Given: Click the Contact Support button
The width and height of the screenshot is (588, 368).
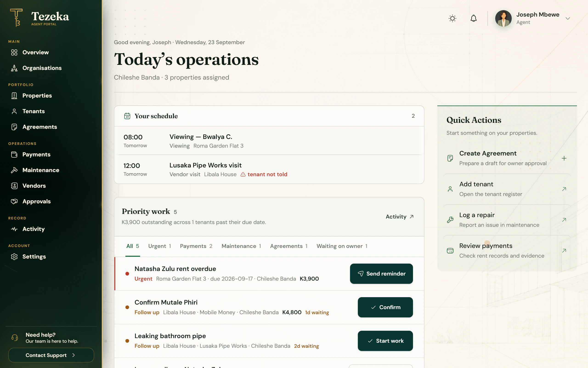Looking at the screenshot, I should (x=51, y=355).
